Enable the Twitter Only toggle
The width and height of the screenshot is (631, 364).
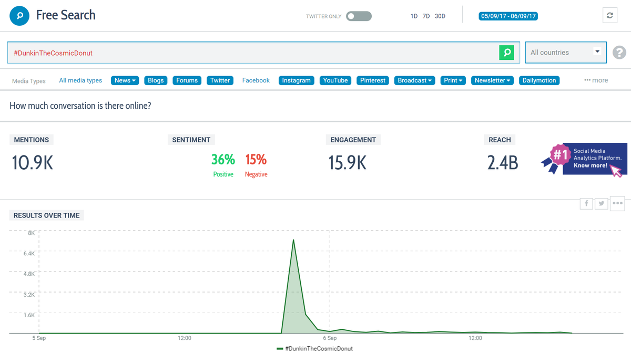359,16
